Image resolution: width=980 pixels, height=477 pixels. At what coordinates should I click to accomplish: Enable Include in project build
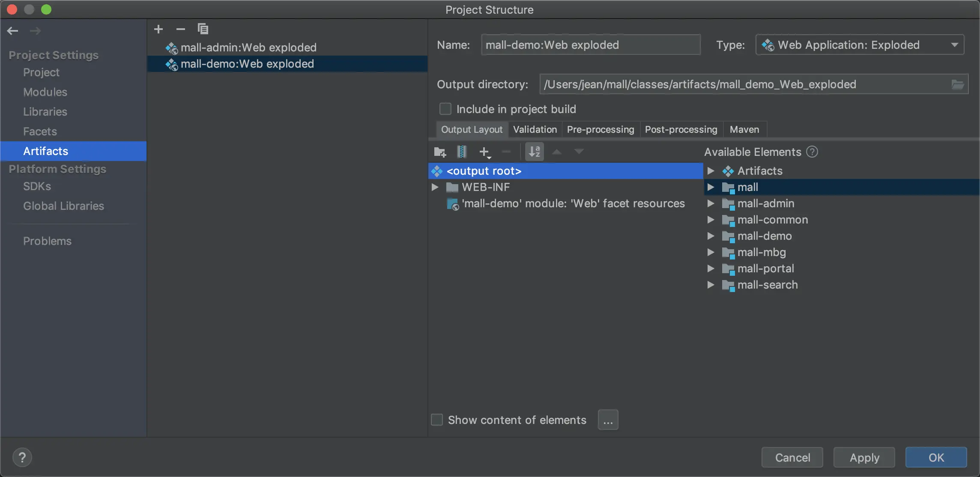tap(445, 109)
